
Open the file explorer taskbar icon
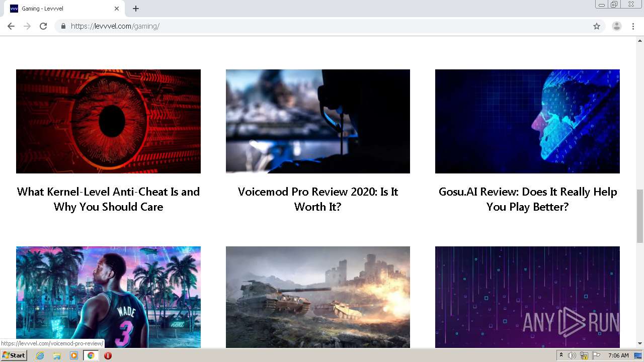[x=57, y=355]
